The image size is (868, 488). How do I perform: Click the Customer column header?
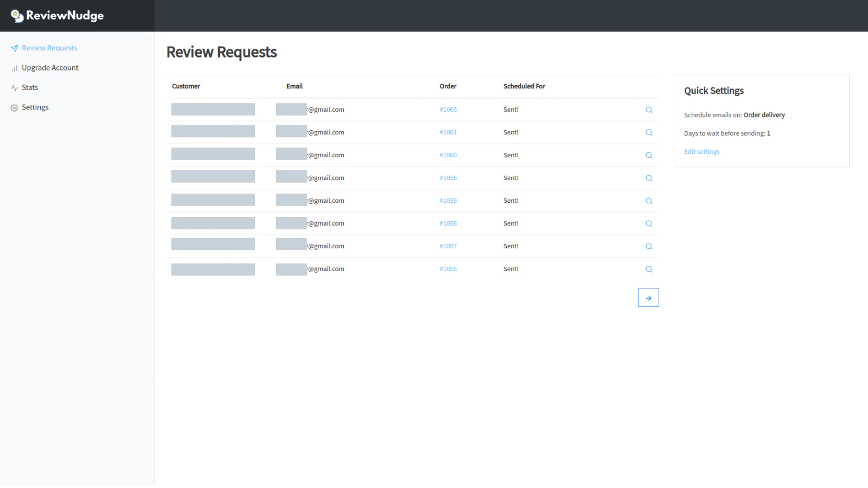tap(186, 86)
